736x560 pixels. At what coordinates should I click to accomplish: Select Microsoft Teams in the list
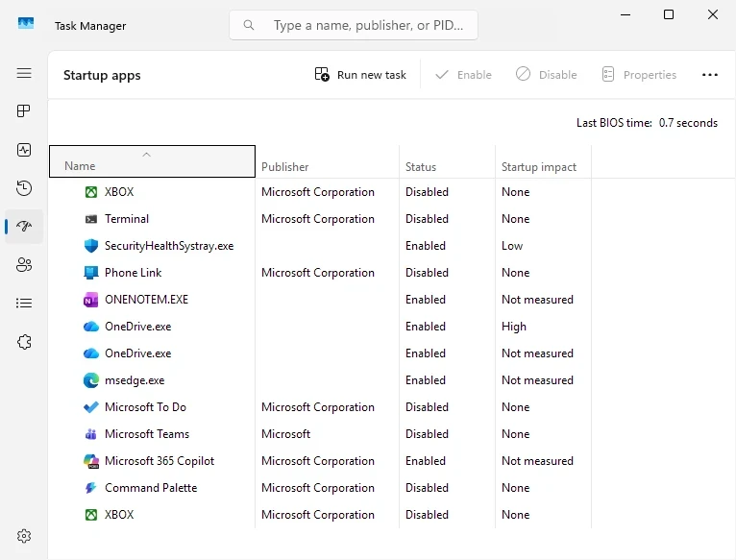(x=147, y=434)
